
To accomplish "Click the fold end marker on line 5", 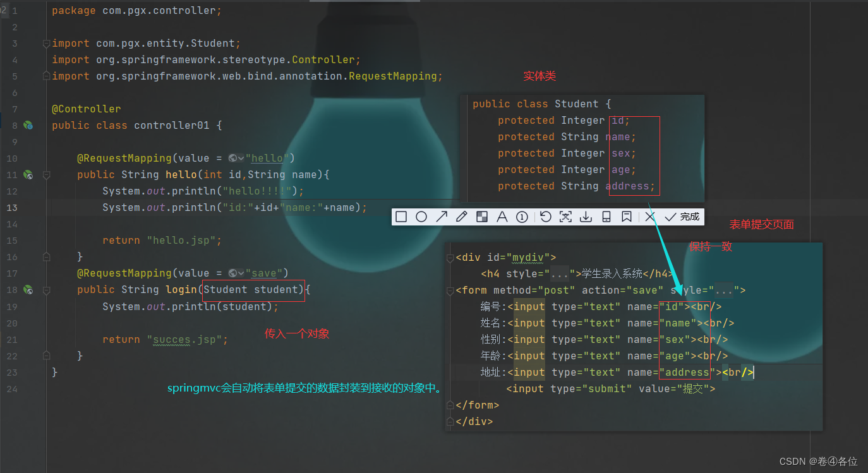I will tap(46, 76).
